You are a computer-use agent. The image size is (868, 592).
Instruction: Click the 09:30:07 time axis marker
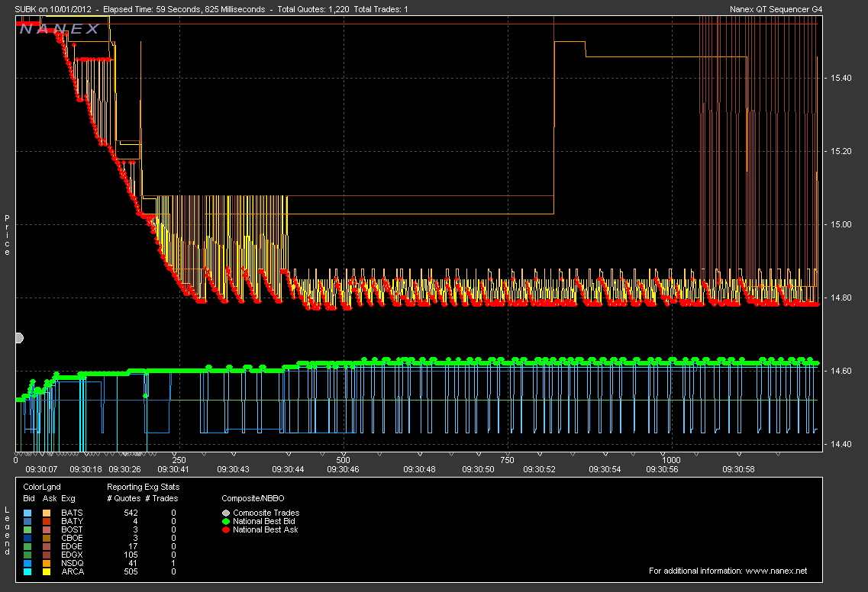tap(42, 469)
